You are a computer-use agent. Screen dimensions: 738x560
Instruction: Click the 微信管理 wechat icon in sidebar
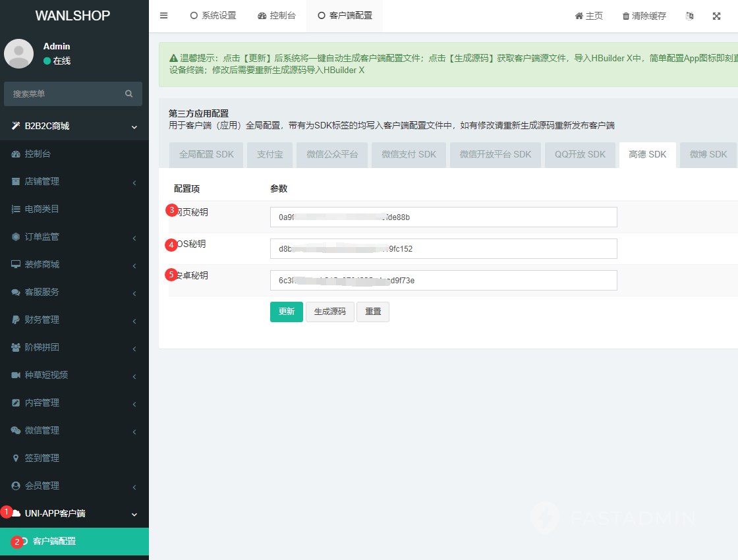coord(16,431)
